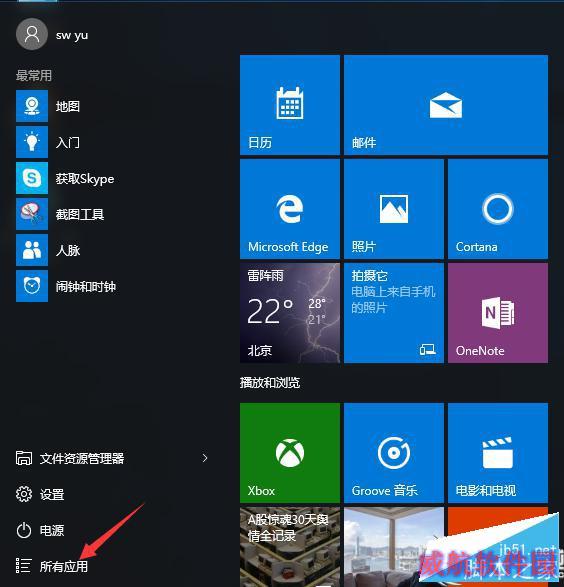Click the 最常用 section heading

pos(34,75)
